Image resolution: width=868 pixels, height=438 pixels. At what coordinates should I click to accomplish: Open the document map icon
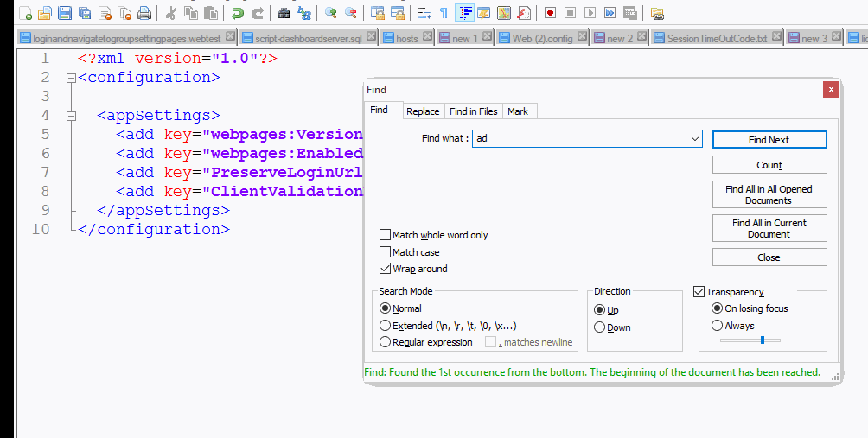(x=504, y=13)
